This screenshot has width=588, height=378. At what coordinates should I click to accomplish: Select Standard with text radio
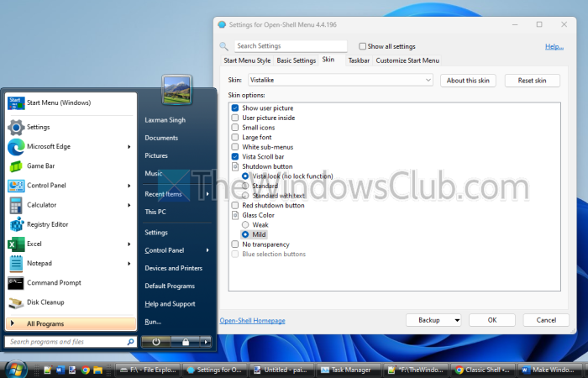[x=245, y=196]
